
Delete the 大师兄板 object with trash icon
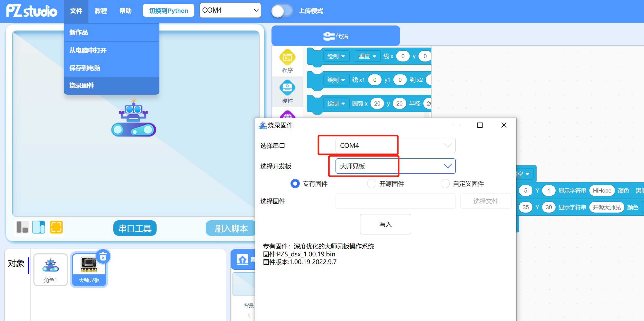click(103, 257)
